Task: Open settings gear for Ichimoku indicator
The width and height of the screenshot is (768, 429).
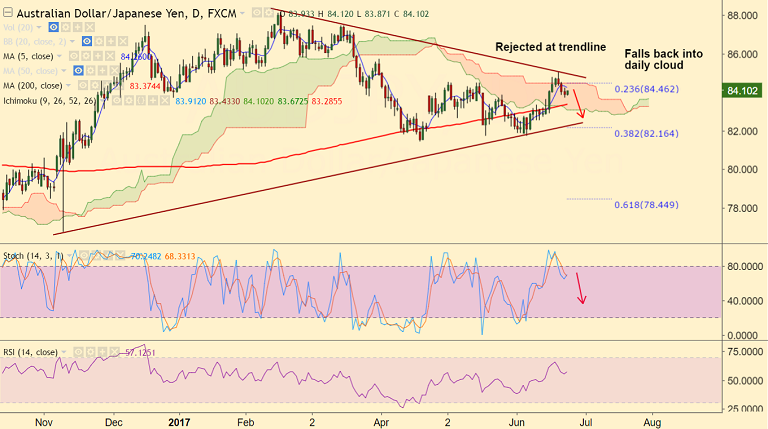Action: coord(129,100)
